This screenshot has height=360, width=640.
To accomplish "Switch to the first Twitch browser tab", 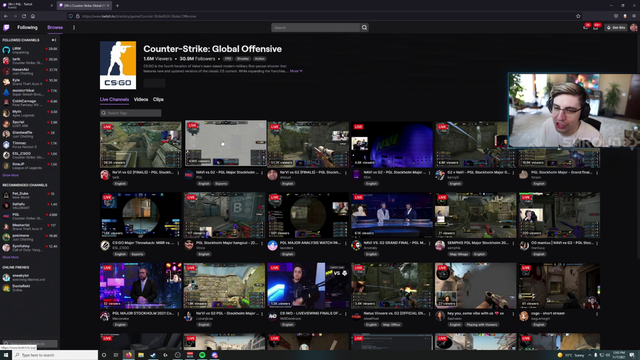I will [27, 5].
